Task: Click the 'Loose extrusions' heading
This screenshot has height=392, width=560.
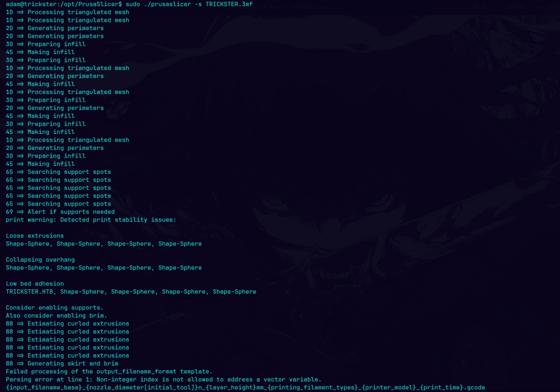Action: [x=34, y=236]
